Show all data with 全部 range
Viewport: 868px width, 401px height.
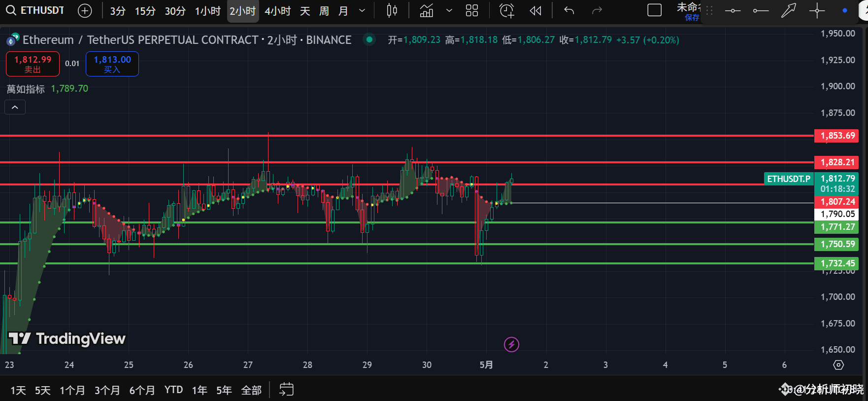click(x=251, y=390)
